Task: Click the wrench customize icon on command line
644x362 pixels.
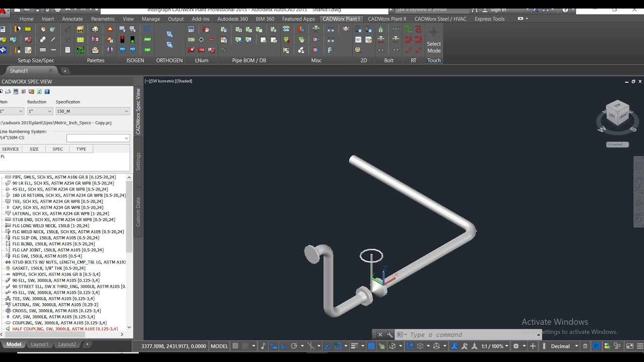Action: tap(389, 334)
